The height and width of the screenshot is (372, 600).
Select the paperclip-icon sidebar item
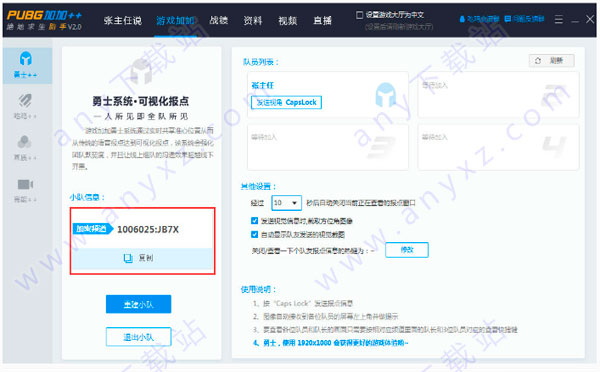point(26,106)
